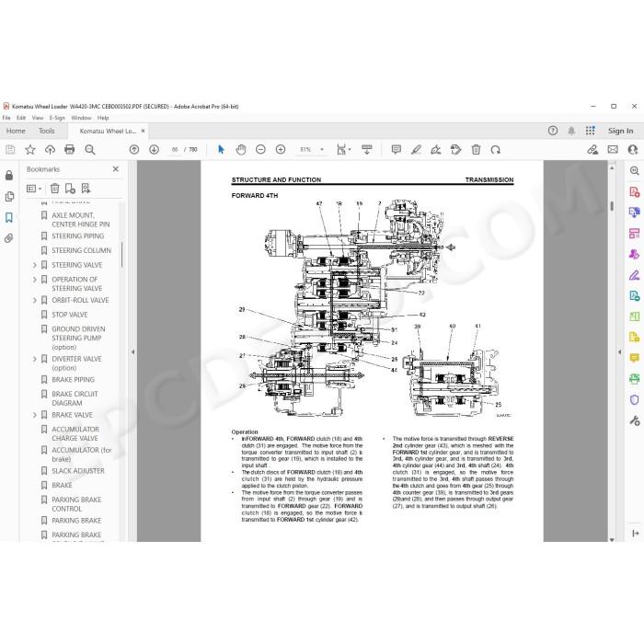Expand the BRAKE VALVE bookmark
Screen dimensions: 644x644
(x=35, y=415)
